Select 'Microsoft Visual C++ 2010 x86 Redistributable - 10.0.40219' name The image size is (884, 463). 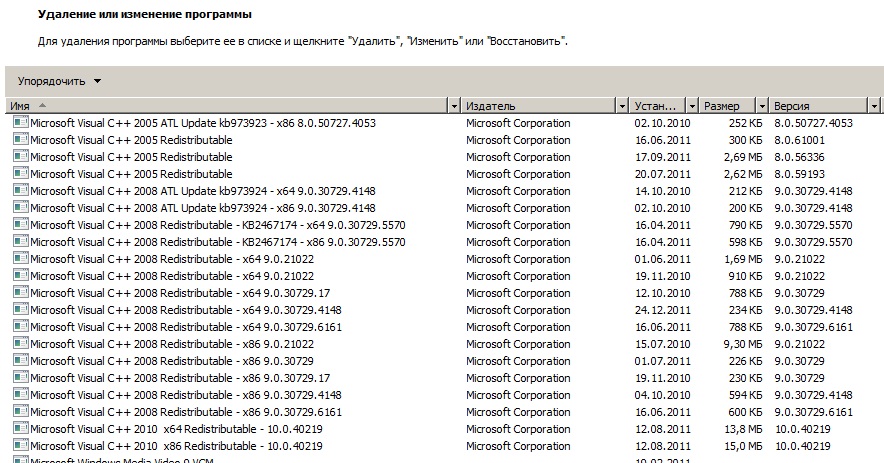click(176, 446)
